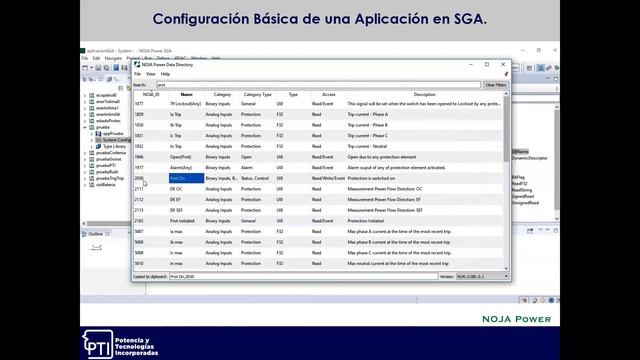Open the File menu in Data Directory window
This screenshot has width=640, height=360.
tap(137, 74)
